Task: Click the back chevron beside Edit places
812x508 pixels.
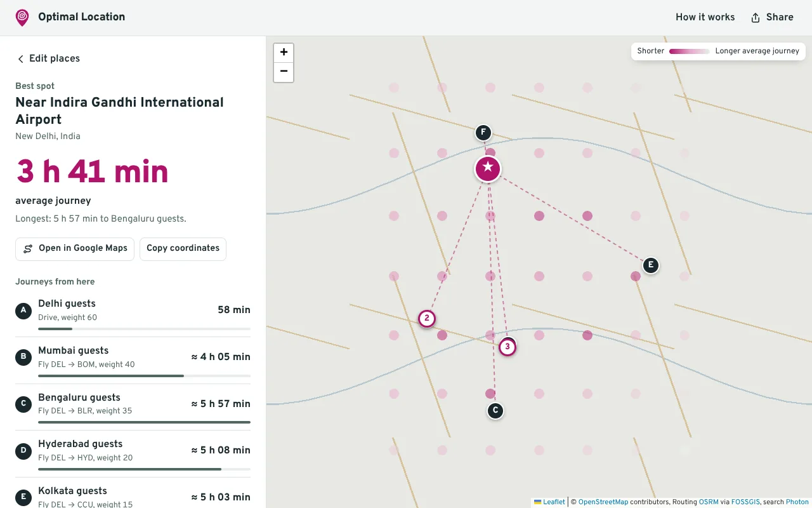Action: coord(20,58)
